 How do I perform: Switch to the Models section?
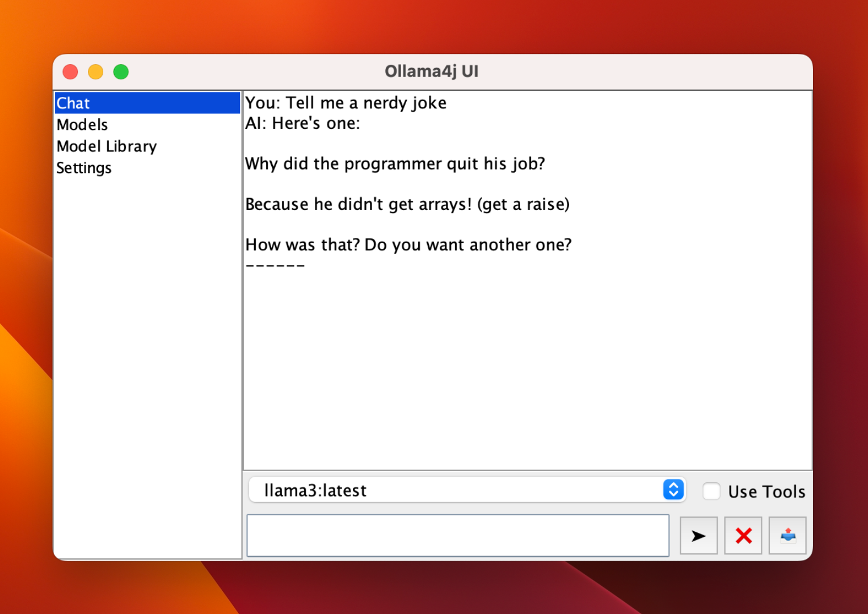click(x=82, y=125)
